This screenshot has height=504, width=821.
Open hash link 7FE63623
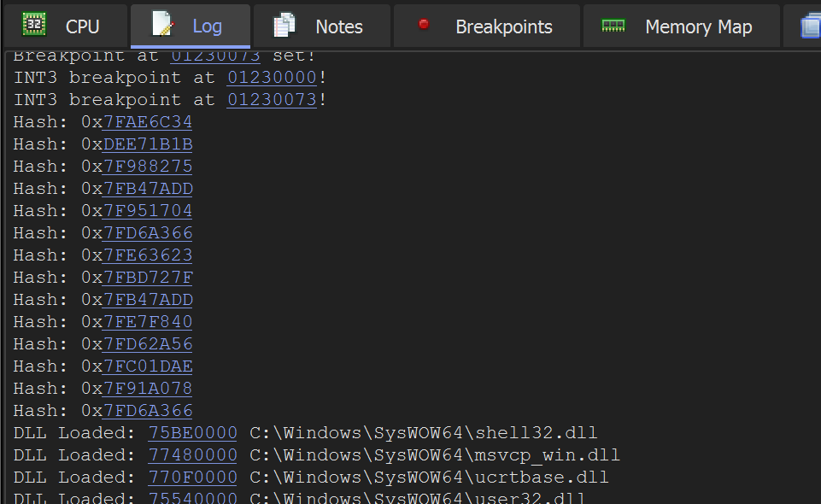point(148,255)
